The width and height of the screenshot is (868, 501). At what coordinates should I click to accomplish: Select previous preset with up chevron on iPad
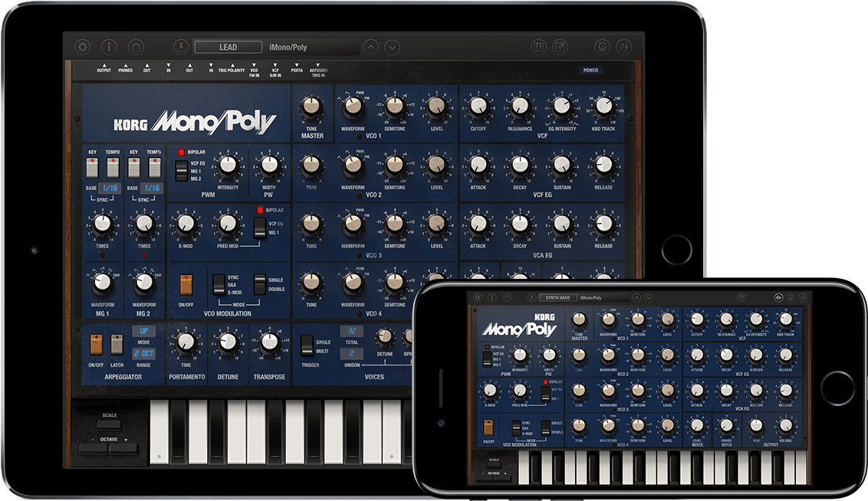click(x=370, y=47)
